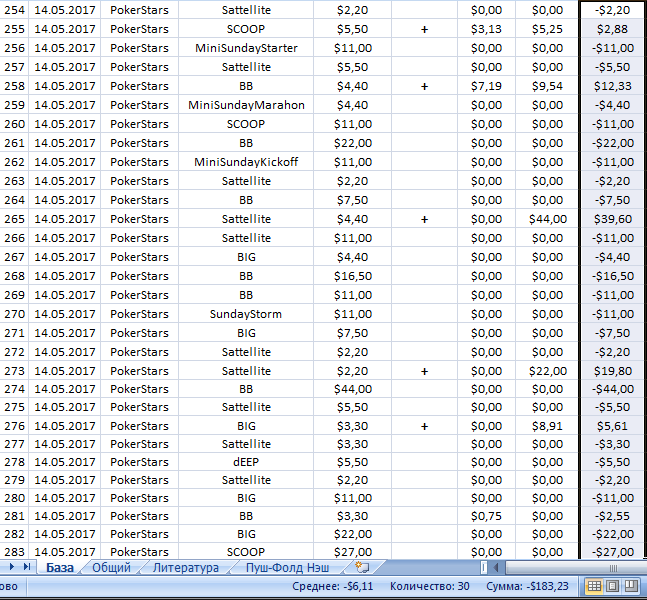Select the $5,25 cell in row 255

click(x=547, y=29)
